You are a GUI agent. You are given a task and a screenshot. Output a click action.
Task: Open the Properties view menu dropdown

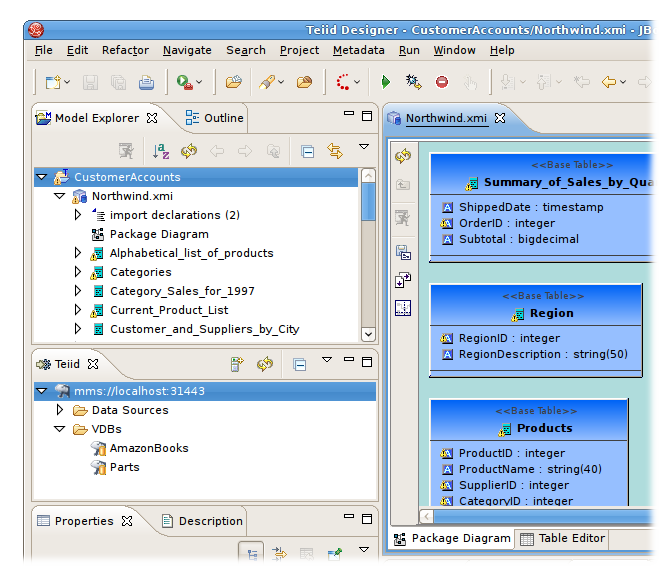(364, 550)
